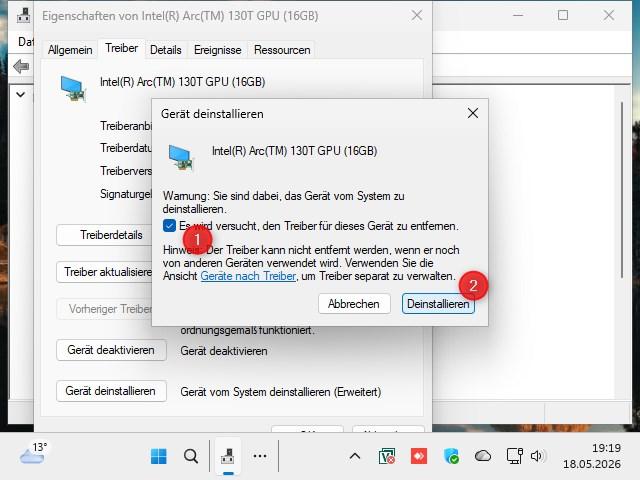
Task: Open the weather widget showing 13°
Action: click(x=33, y=453)
